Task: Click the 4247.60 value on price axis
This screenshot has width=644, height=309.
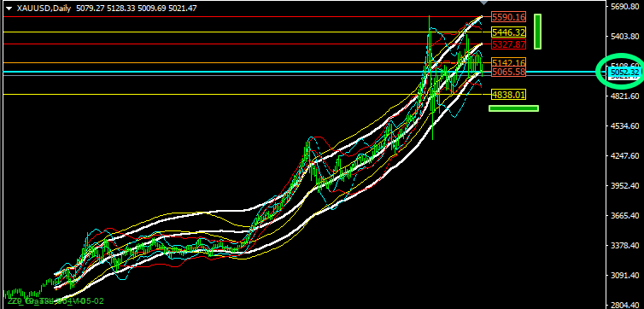Action: 624,155
